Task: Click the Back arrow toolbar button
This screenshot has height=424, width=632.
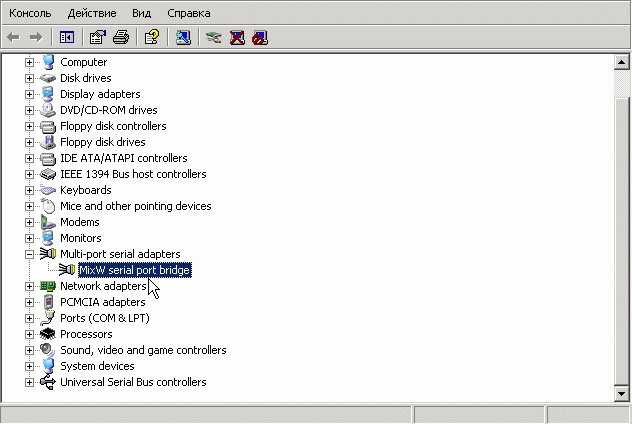Action: pos(14,38)
